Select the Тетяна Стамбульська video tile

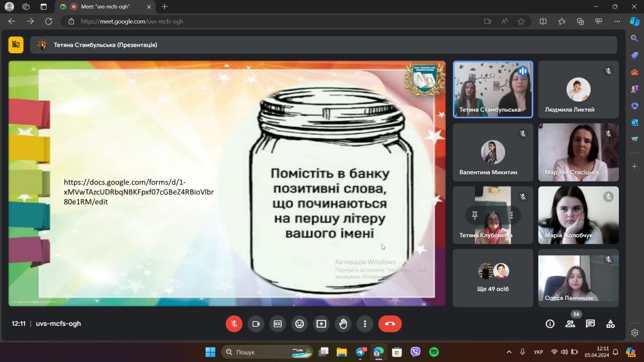coord(493,89)
